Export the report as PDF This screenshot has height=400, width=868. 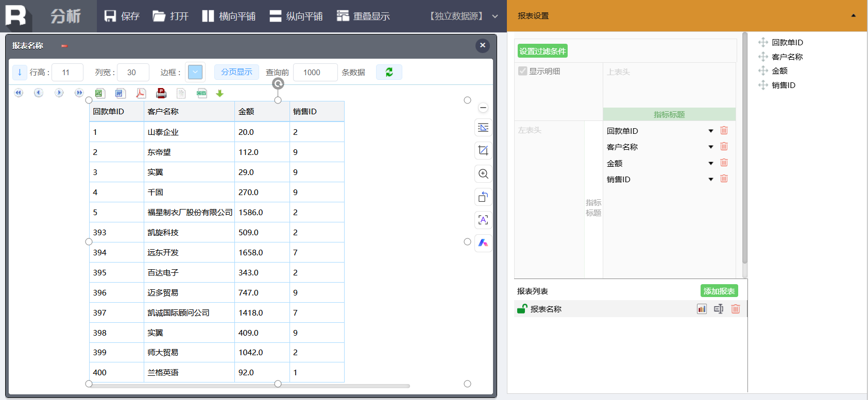(141, 93)
